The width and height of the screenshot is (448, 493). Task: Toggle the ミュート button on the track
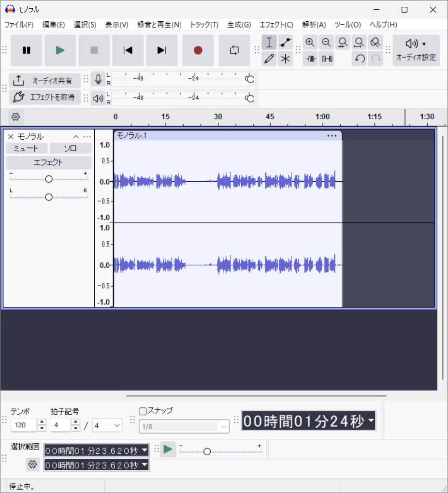27,148
